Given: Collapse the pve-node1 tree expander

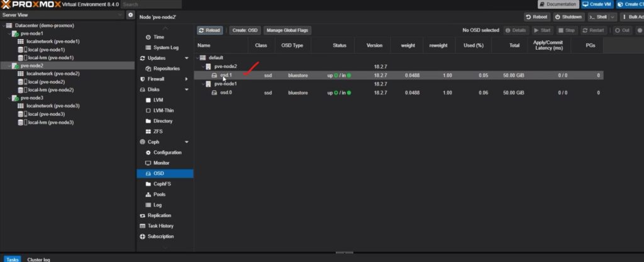Looking at the screenshot, I should pyautogui.click(x=9, y=34).
